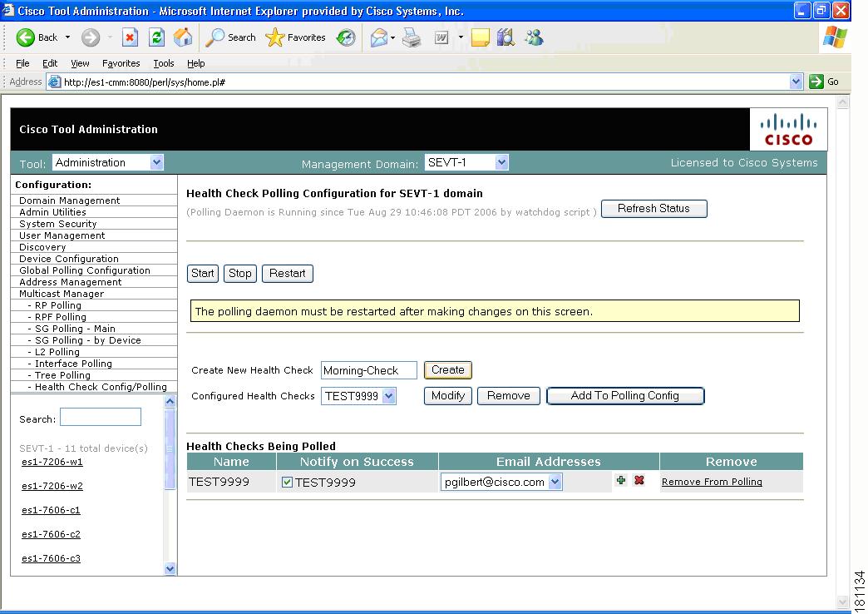868x614 pixels.
Task: Click red X delete email icon
Action: (x=639, y=480)
